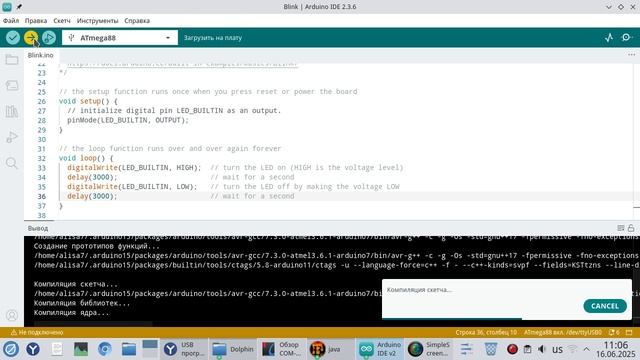Open the Boards Manager sidebar panel
Screen dimensions: 640x360
pos(12,86)
